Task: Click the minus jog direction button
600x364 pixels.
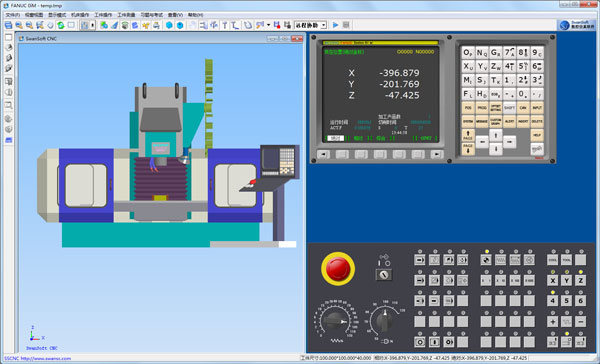Action: [580, 322]
